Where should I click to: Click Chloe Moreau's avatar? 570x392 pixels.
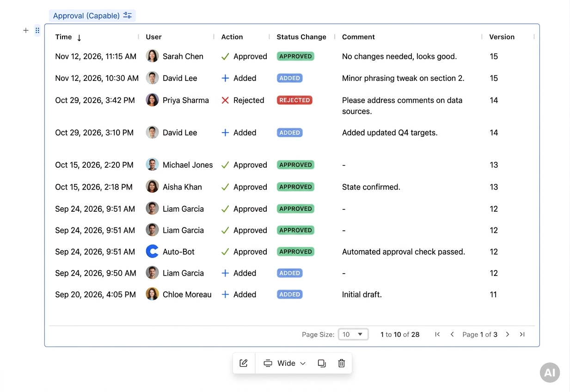pos(152,294)
